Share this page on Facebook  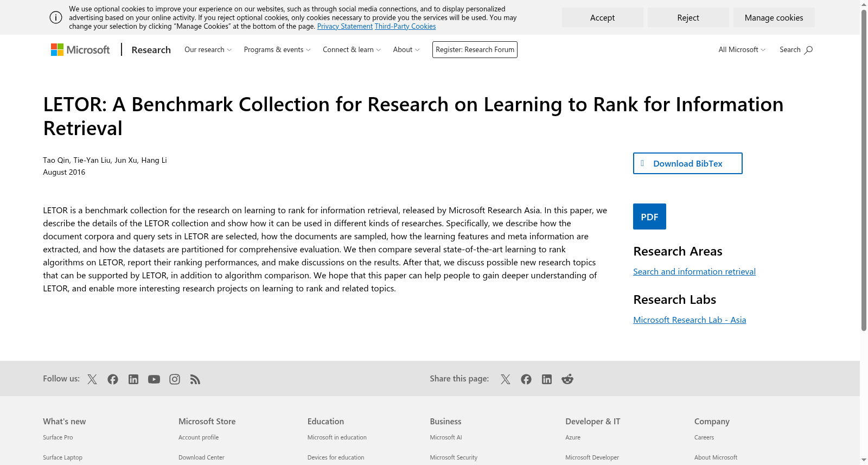[x=526, y=379]
